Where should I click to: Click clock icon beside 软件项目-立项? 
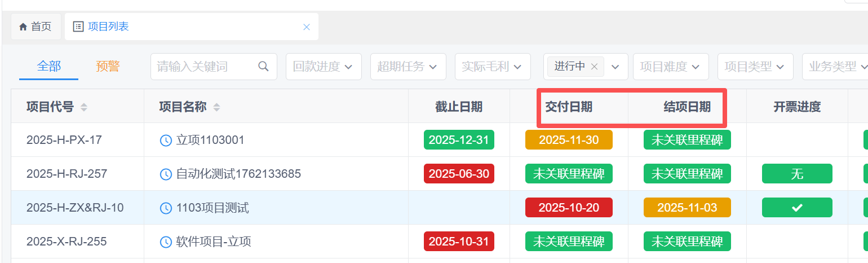(x=166, y=242)
